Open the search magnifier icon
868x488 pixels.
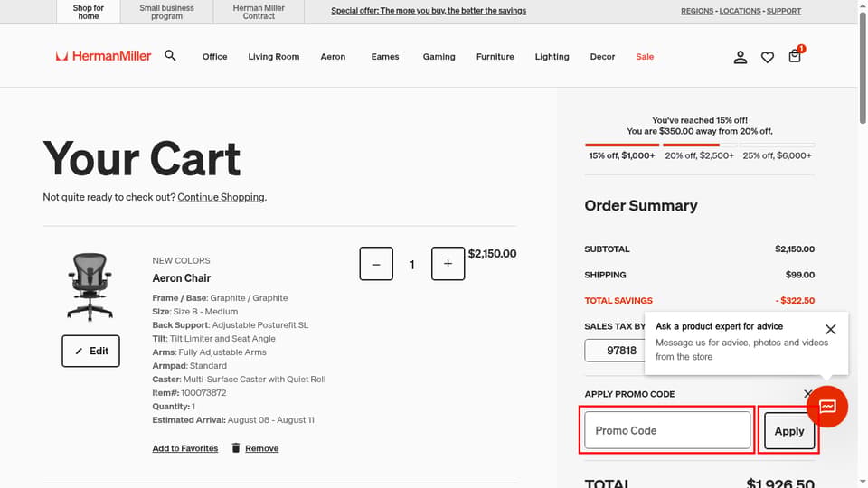[x=171, y=56]
